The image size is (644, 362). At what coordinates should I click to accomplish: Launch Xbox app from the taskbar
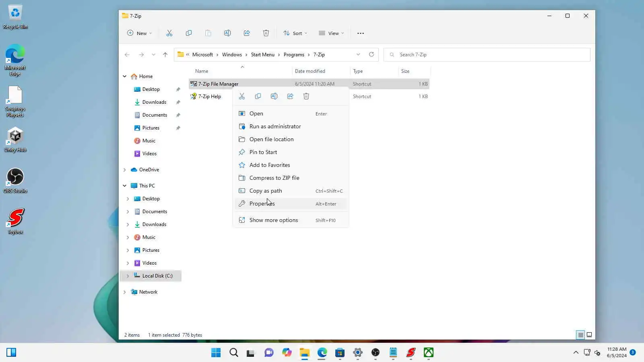click(x=428, y=353)
